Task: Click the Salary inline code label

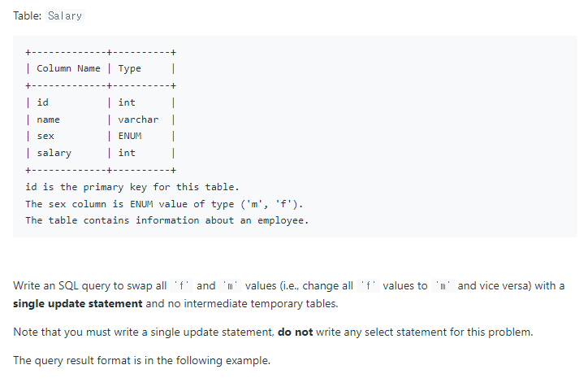Action: pos(65,15)
